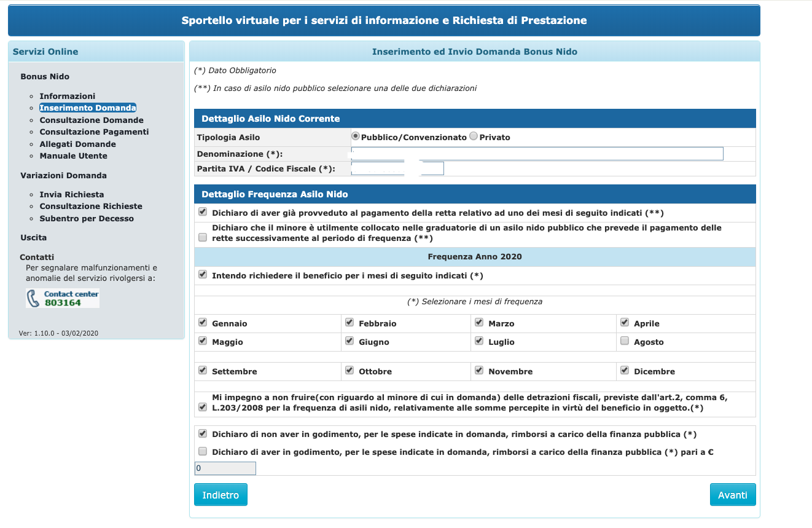Go to Consultazione Domande
The width and height of the screenshot is (812, 528).
click(x=92, y=120)
